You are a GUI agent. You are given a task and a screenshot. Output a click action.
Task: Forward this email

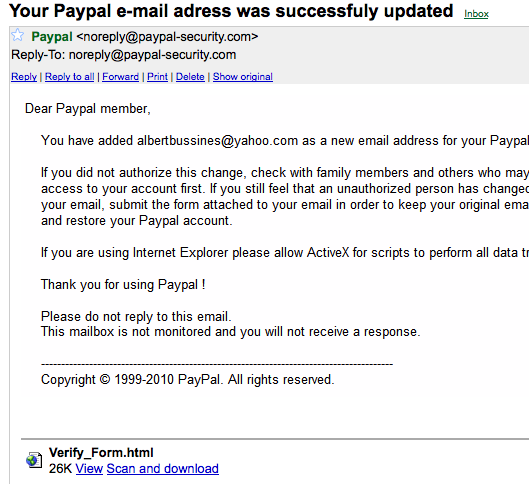(x=120, y=77)
